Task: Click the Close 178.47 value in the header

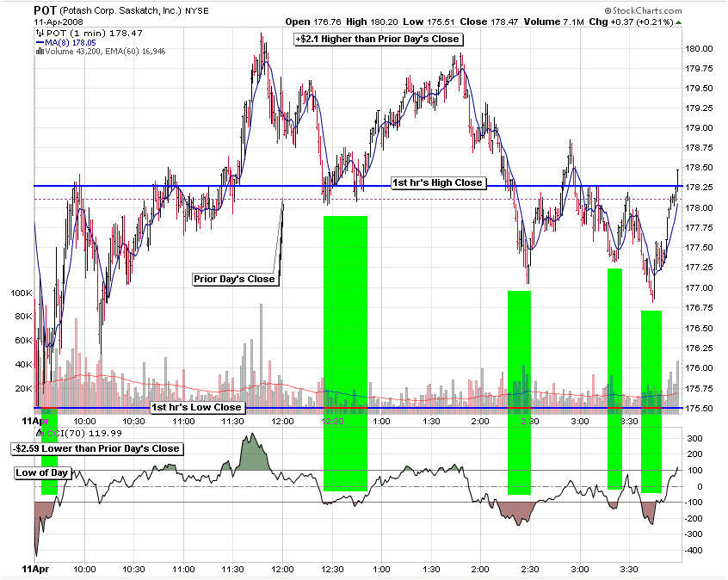Action: [x=489, y=22]
